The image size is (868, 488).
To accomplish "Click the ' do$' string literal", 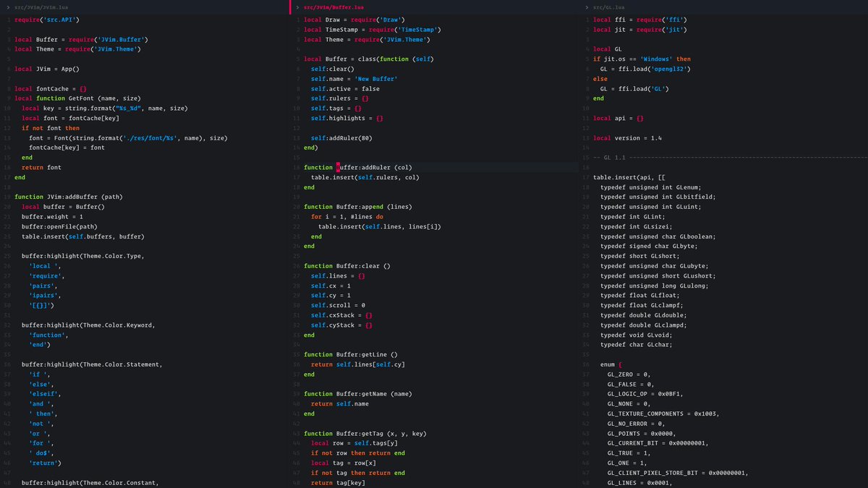I will (41, 453).
